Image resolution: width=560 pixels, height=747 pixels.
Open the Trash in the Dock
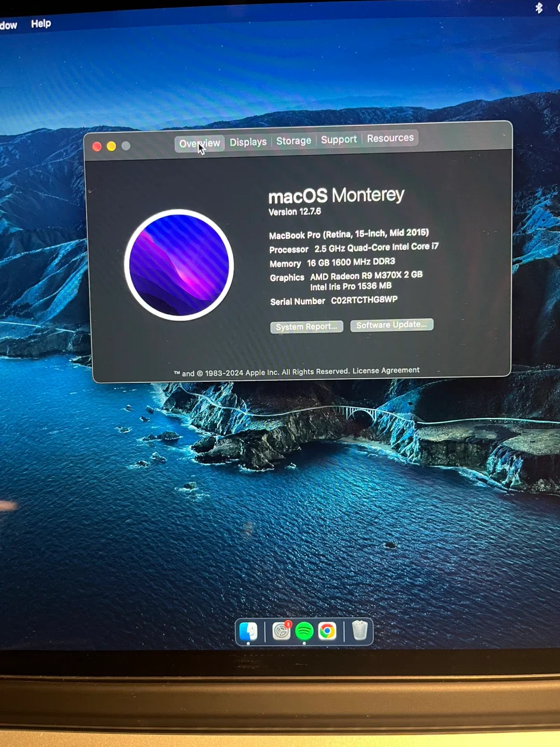360,630
